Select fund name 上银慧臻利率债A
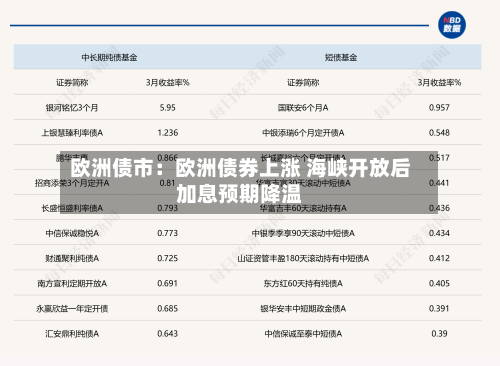 tap(72, 133)
